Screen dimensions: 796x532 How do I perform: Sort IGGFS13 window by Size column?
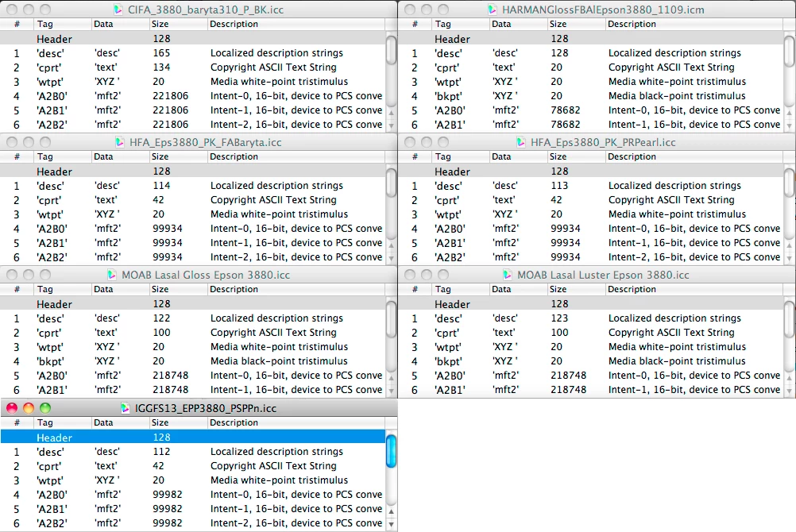[x=178, y=422]
